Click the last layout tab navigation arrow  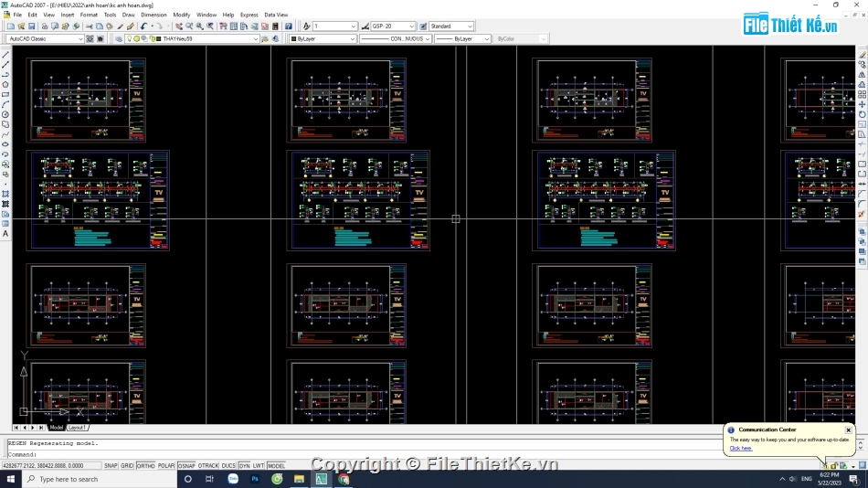(x=41, y=428)
